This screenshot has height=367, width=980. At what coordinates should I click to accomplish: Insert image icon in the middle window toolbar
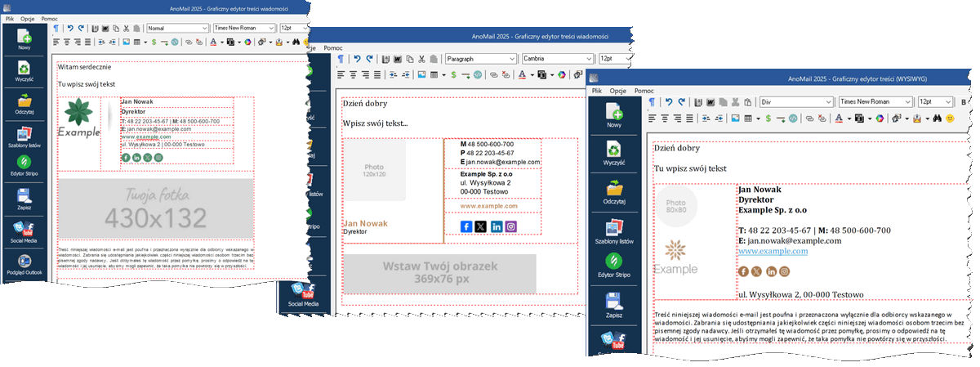tap(422, 74)
